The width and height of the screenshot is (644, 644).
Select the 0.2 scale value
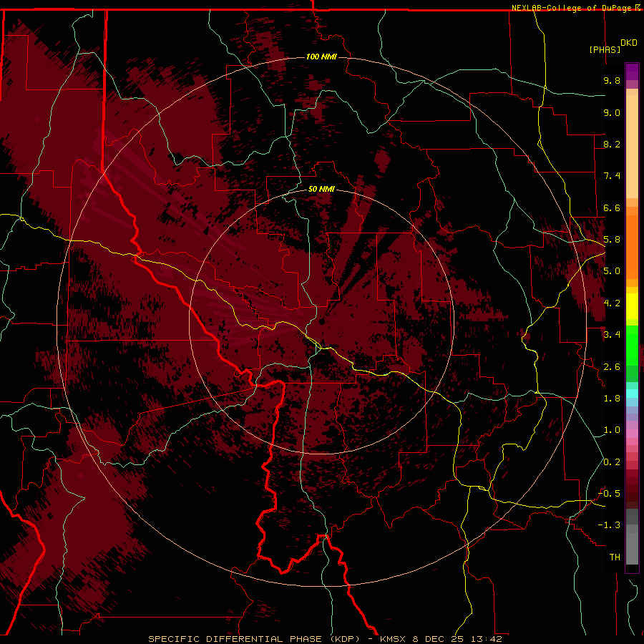(612, 462)
